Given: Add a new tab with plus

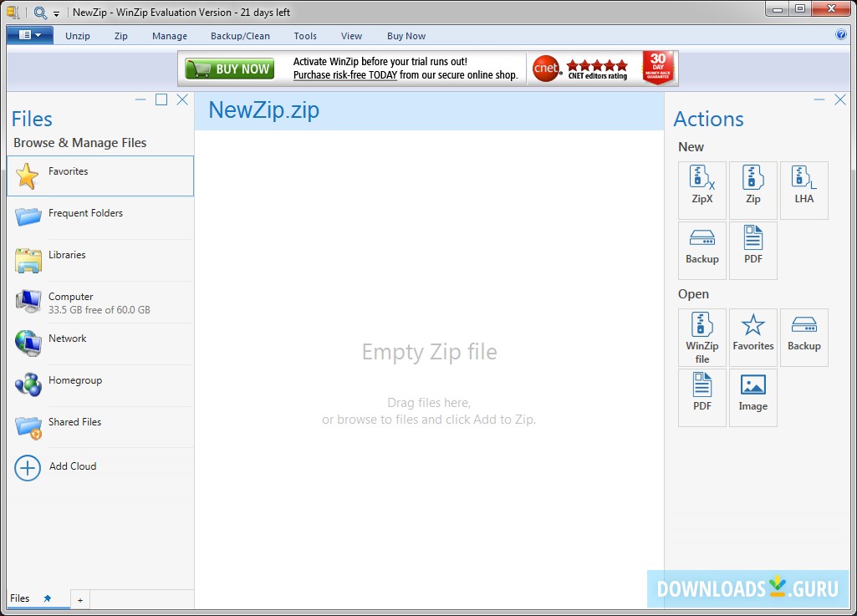Looking at the screenshot, I should [x=79, y=600].
